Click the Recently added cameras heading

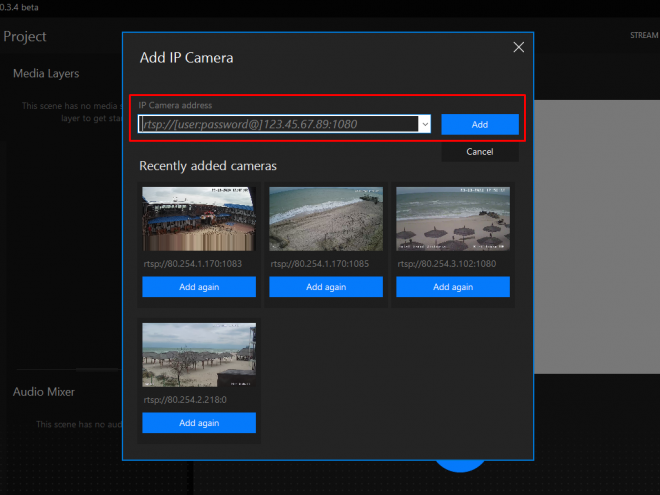(x=208, y=166)
